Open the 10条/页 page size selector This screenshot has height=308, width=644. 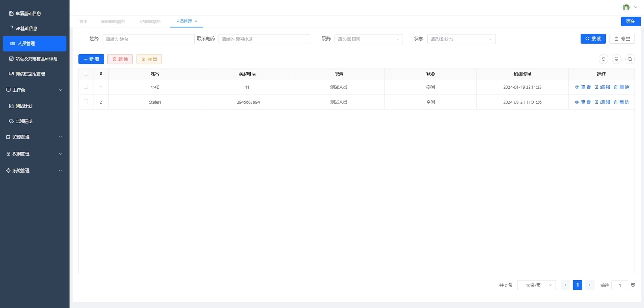tap(536, 285)
